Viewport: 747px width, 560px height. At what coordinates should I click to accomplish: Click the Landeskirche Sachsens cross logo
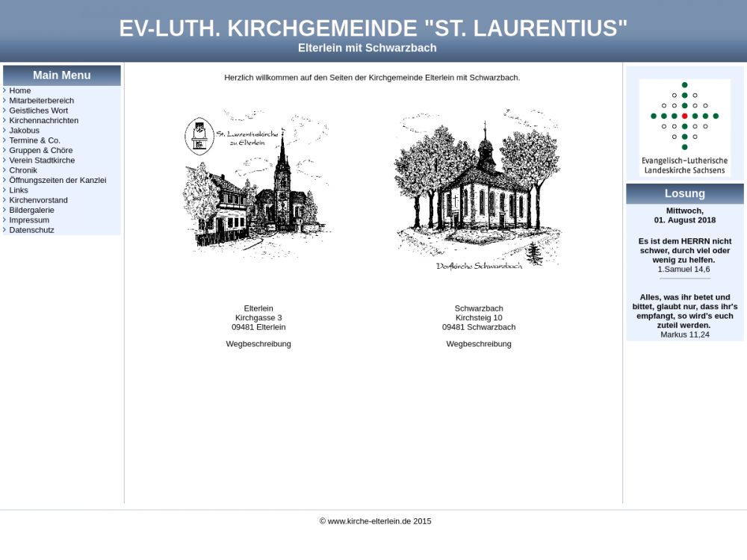tap(684, 125)
